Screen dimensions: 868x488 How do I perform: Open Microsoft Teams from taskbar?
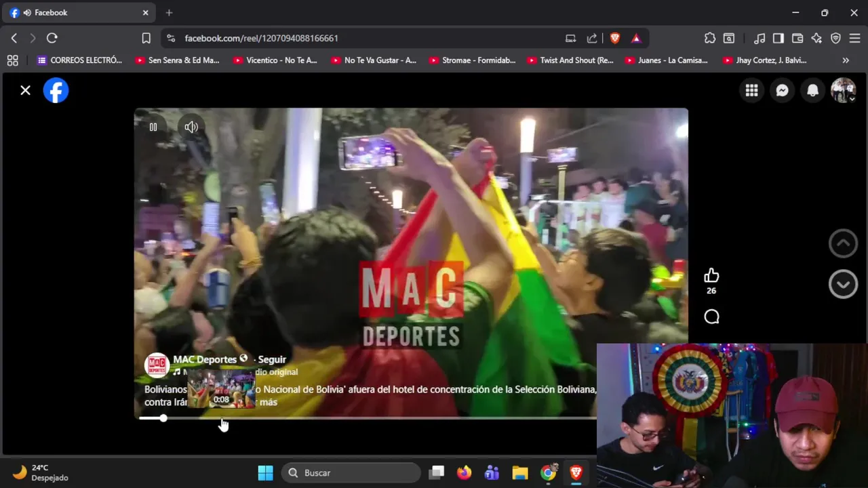coord(492,472)
